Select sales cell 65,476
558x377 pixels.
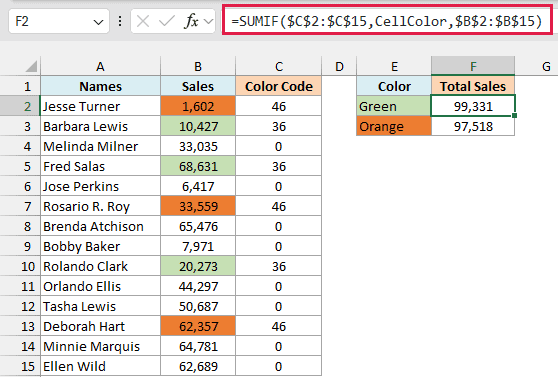[198, 226]
